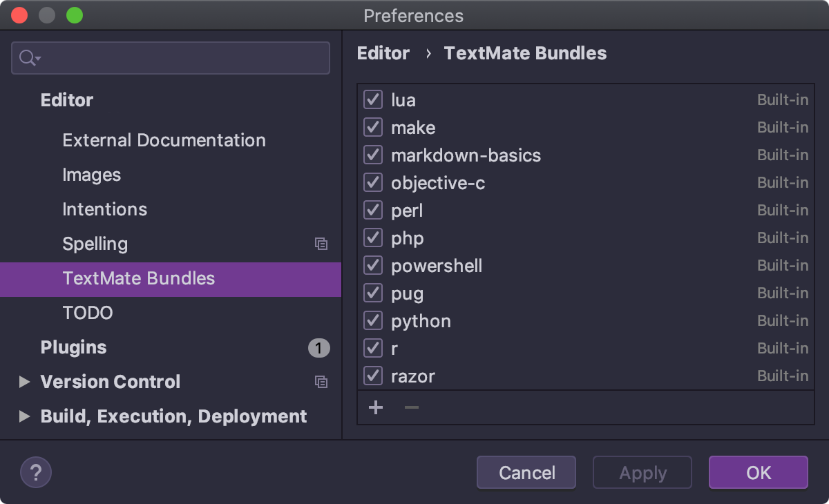The height and width of the screenshot is (504, 829).
Task: Select the Editor category heading in sidebar
Action: (66, 100)
